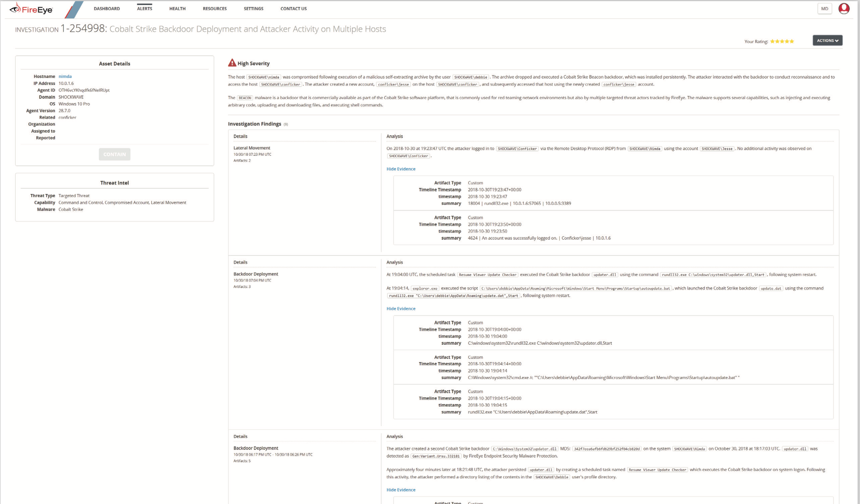Collapse evidence for 07:04 PM Backdoor Deployment
860x504 pixels.
pyautogui.click(x=401, y=308)
